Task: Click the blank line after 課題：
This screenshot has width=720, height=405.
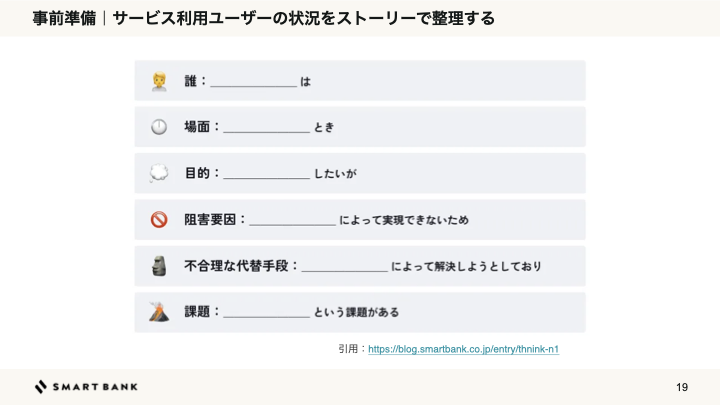Action: point(266,316)
